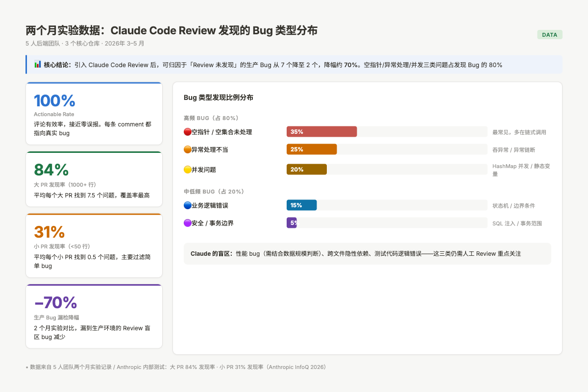Click the note 吞异常 / 异常链断

click(x=514, y=150)
